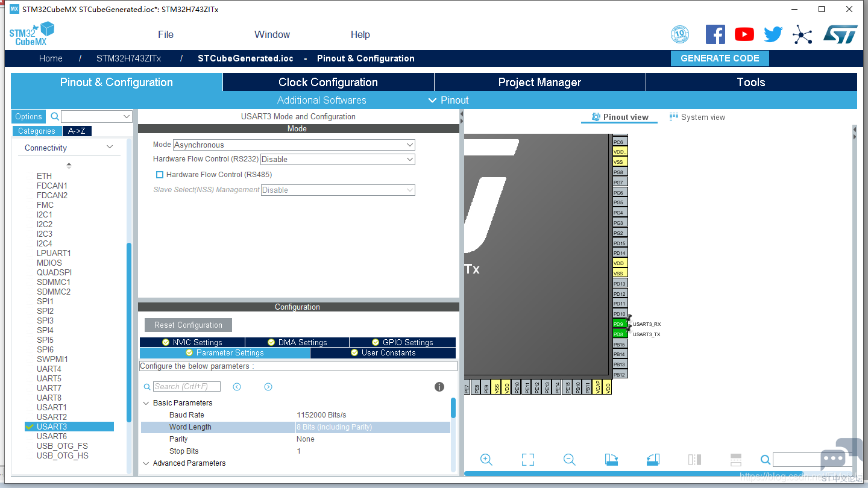
Task: Collapse the Connectivity category
Action: pyautogui.click(x=110, y=148)
